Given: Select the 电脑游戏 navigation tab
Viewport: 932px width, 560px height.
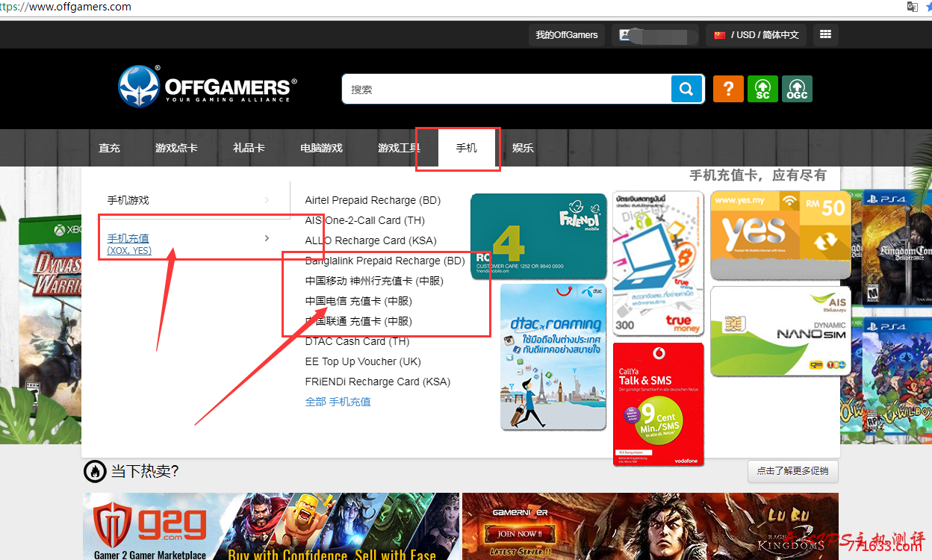Looking at the screenshot, I should coord(321,148).
